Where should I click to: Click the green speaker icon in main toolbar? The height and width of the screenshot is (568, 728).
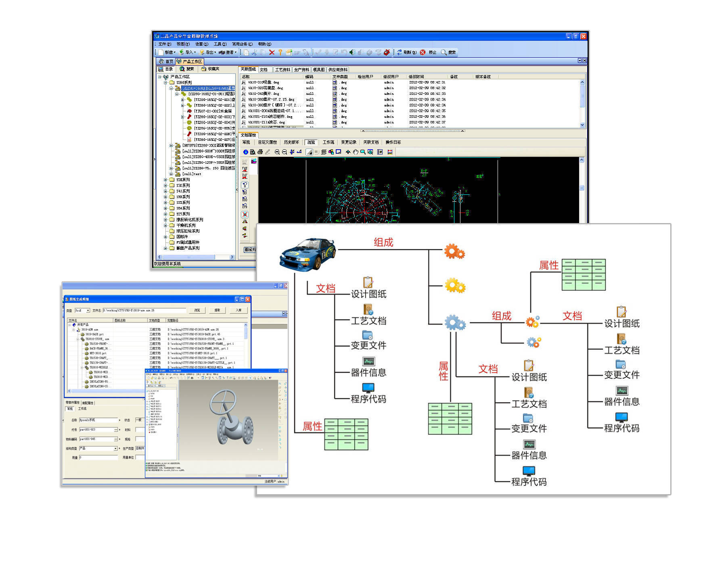click(x=352, y=52)
